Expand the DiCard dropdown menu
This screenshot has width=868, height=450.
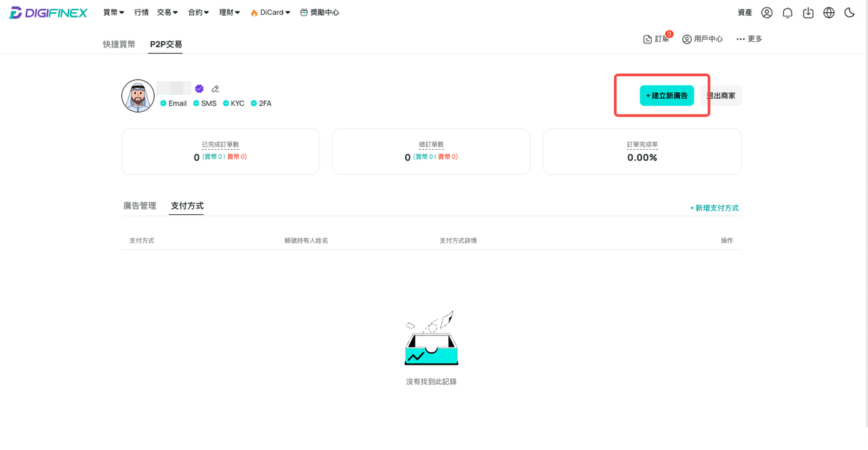271,13
